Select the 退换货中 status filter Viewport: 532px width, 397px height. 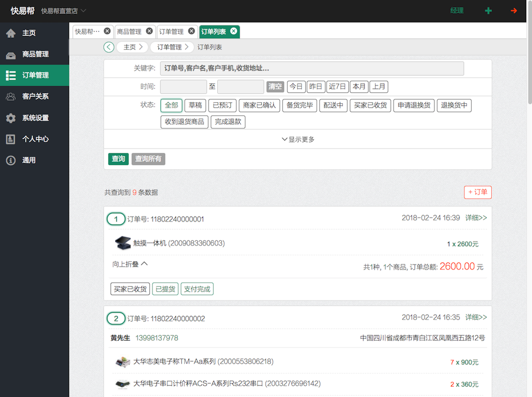(x=454, y=105)
